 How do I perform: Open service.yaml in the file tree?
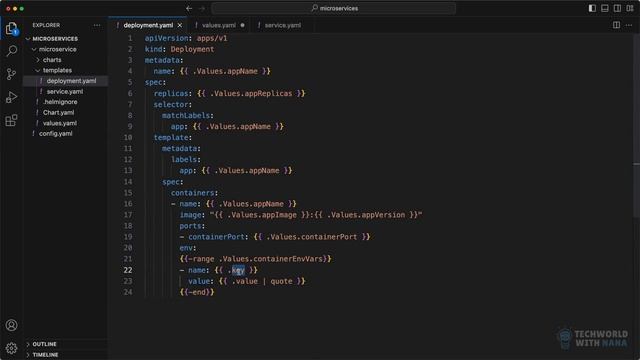[x=66, y=91]
